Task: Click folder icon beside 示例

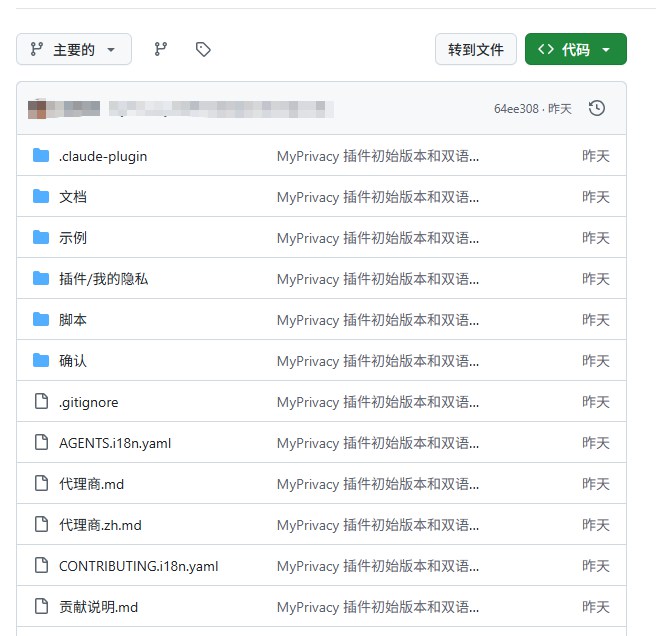Action: (41, 237)
